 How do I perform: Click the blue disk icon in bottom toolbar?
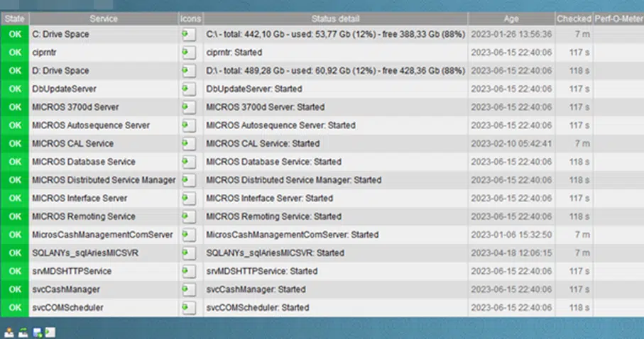point(38,331)
